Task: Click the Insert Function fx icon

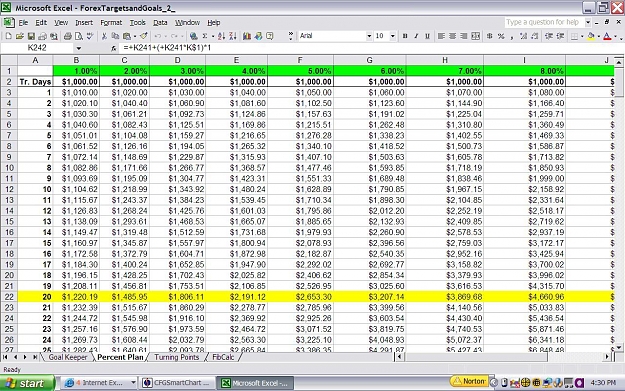Action: click(114, 48)
